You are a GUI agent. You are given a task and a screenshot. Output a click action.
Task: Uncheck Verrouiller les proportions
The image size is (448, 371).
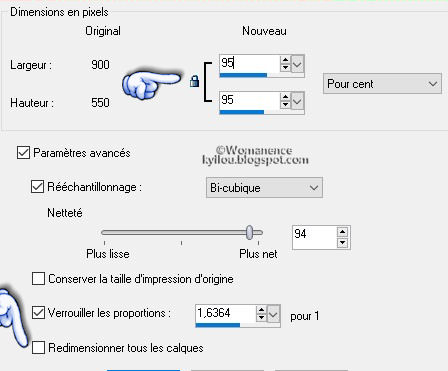coord(38,313)
